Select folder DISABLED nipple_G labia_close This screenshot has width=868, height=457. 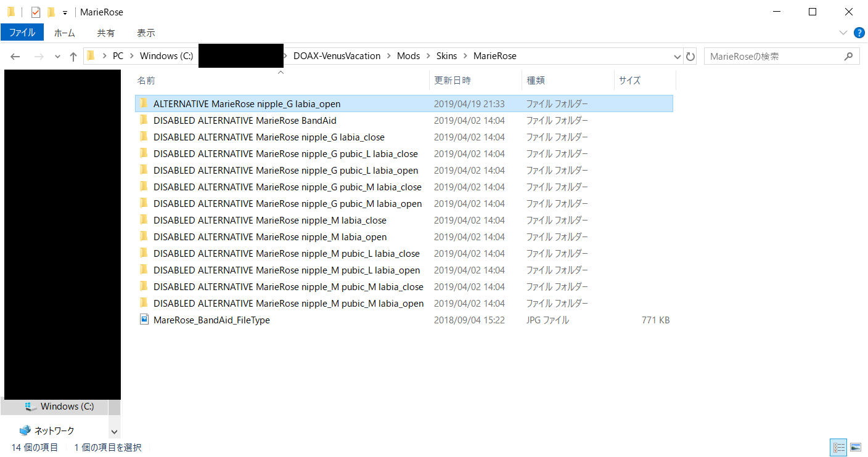pos(404,137)
